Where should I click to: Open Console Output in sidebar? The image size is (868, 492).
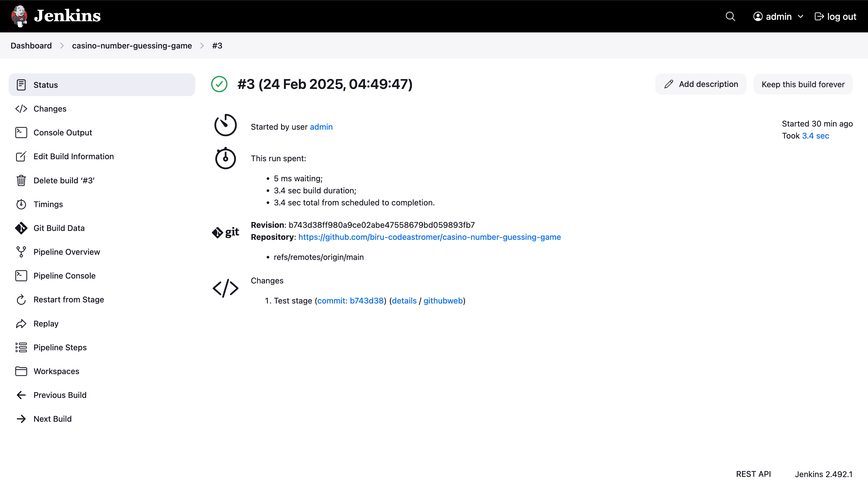tap(63, 133)
